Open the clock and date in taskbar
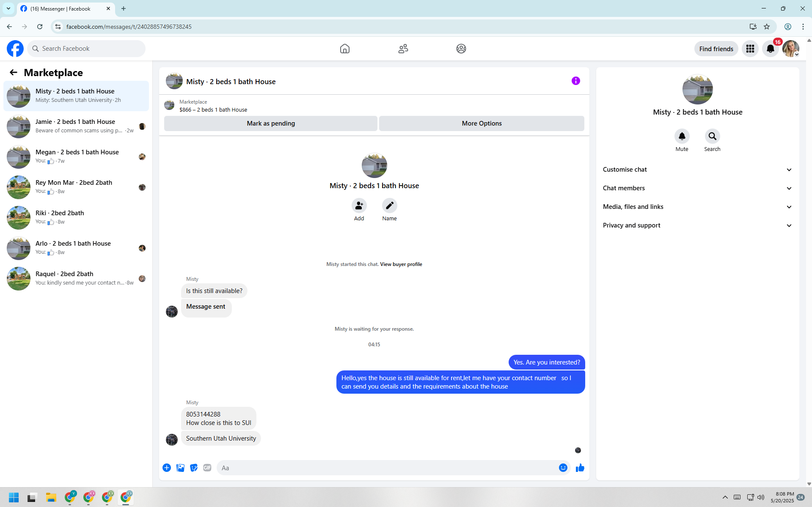The image size is (812, 507). click(782, 497)
